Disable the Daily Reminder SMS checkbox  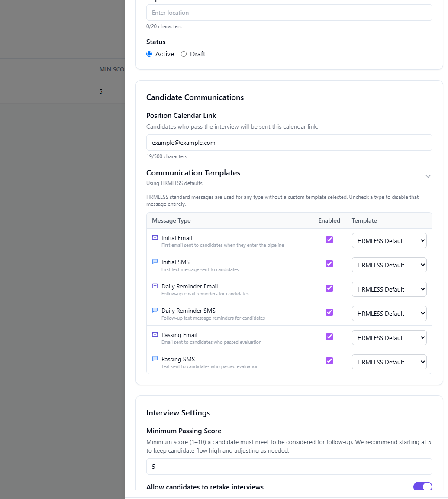coord(329,312)
